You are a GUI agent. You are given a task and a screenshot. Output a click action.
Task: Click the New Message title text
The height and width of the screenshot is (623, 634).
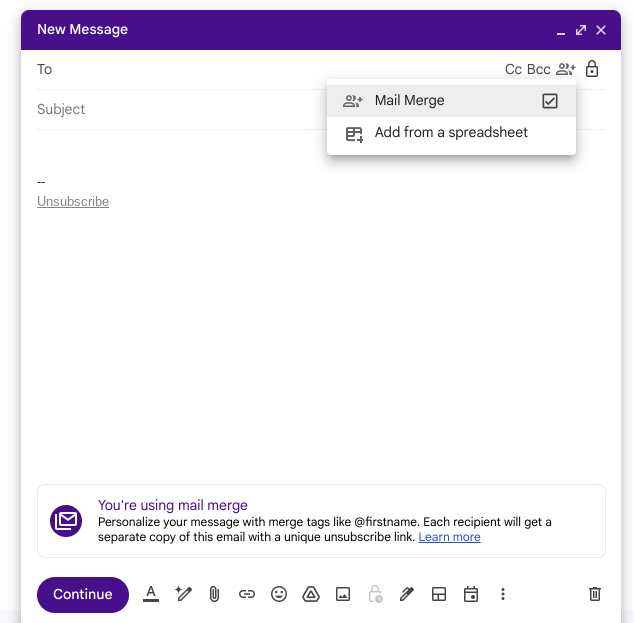82,29
